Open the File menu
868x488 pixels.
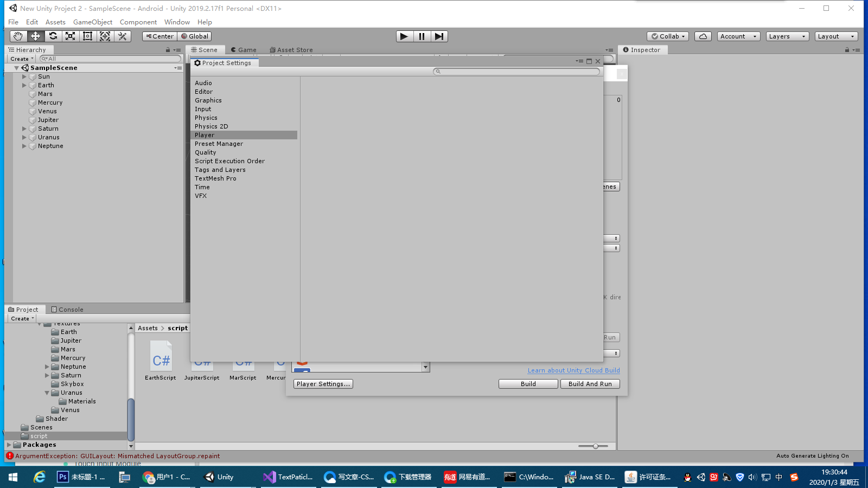[x=14, y=22]
